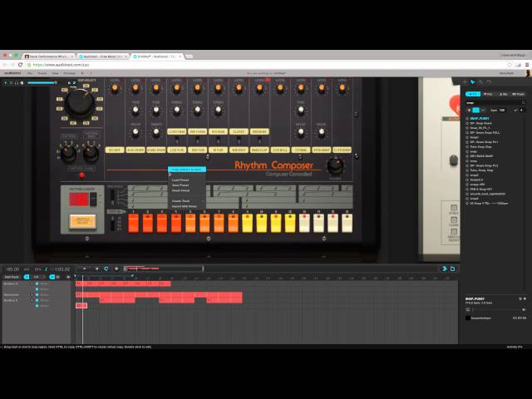This screenshot has height=399, width=532.
Task: Select the cyan pointer icon atop the right panel
Action: tap(473, 82)
